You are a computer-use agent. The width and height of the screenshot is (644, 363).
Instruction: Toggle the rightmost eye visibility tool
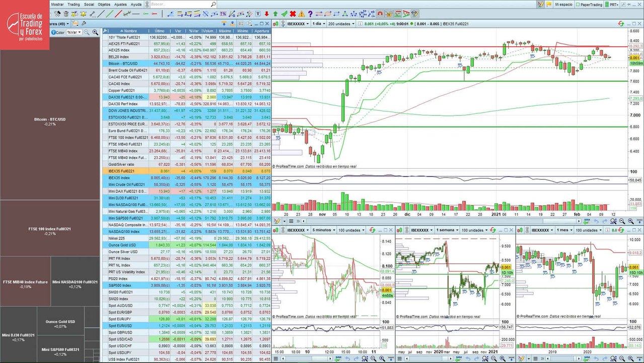(414, 14)
